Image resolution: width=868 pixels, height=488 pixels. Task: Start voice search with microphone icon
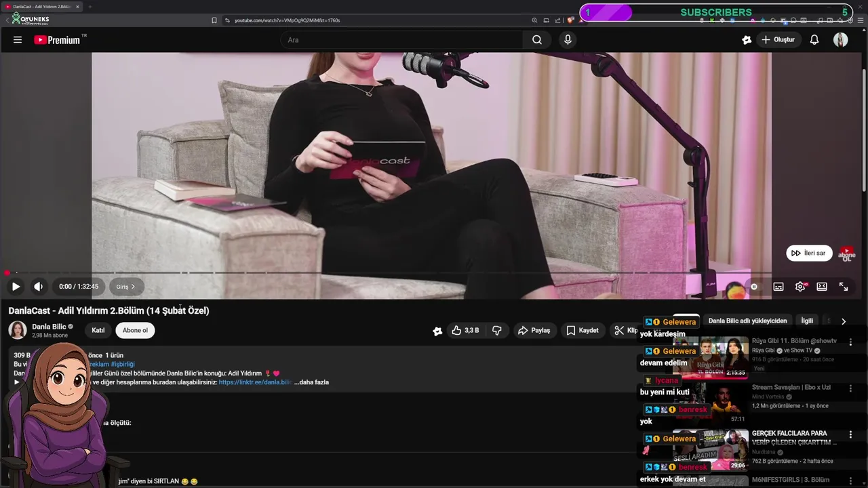point(568,40)
